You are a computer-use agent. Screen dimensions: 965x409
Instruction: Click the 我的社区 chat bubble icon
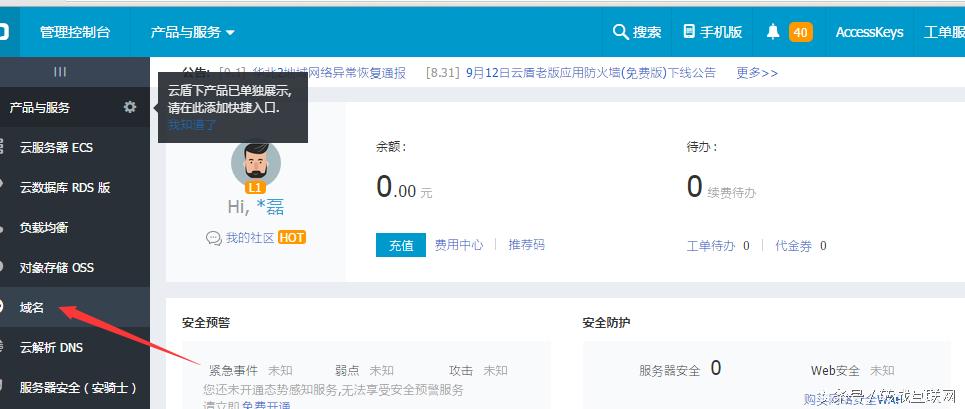pos(214,238)
